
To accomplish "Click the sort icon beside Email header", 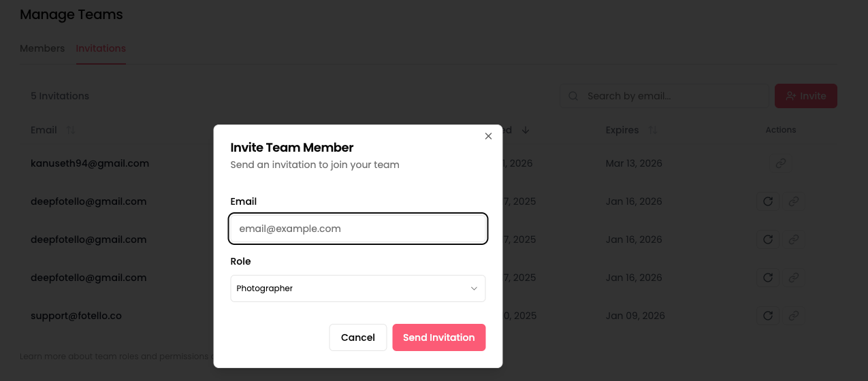I will [x=71, y=130].
